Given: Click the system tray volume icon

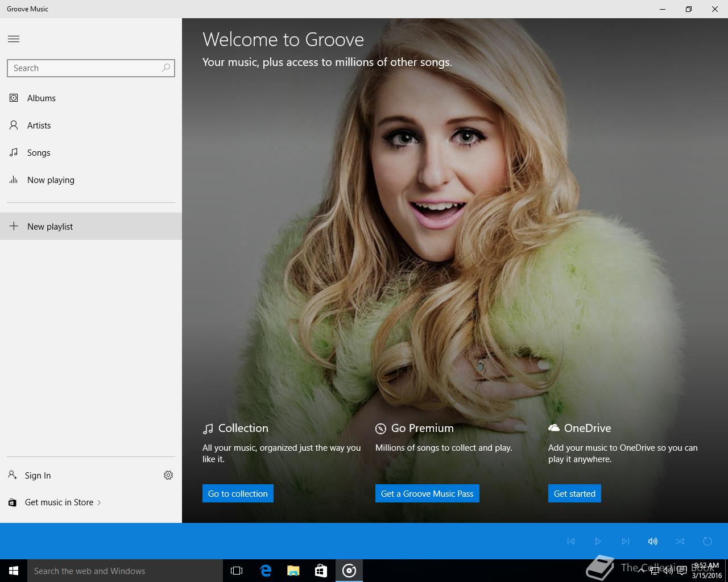Looking at the screenshot, I should 668,571.
